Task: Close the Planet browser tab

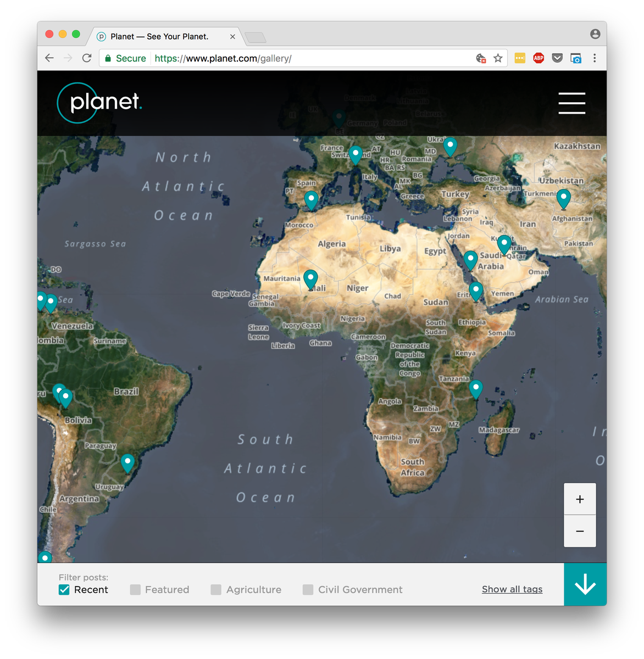Action: tap(232, 37)
